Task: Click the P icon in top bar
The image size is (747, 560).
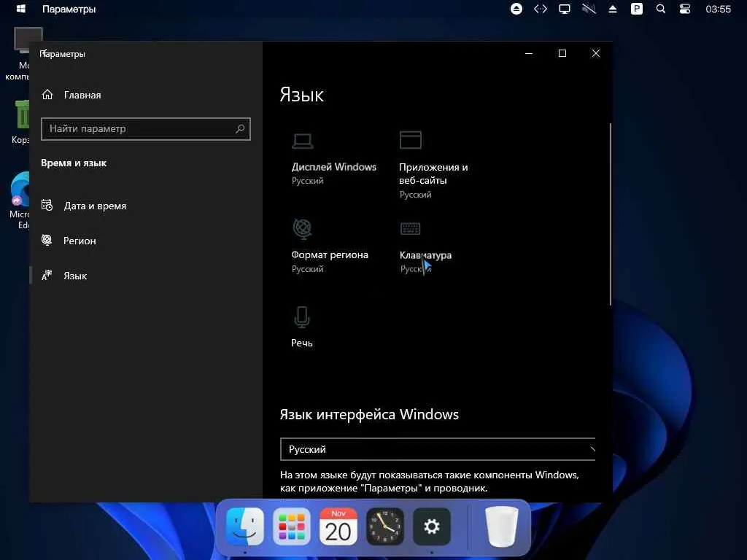Action: point(637,9)
